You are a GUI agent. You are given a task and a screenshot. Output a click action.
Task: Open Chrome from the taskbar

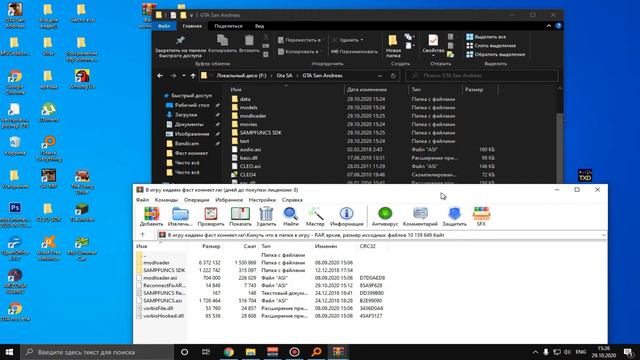(229, 352)
